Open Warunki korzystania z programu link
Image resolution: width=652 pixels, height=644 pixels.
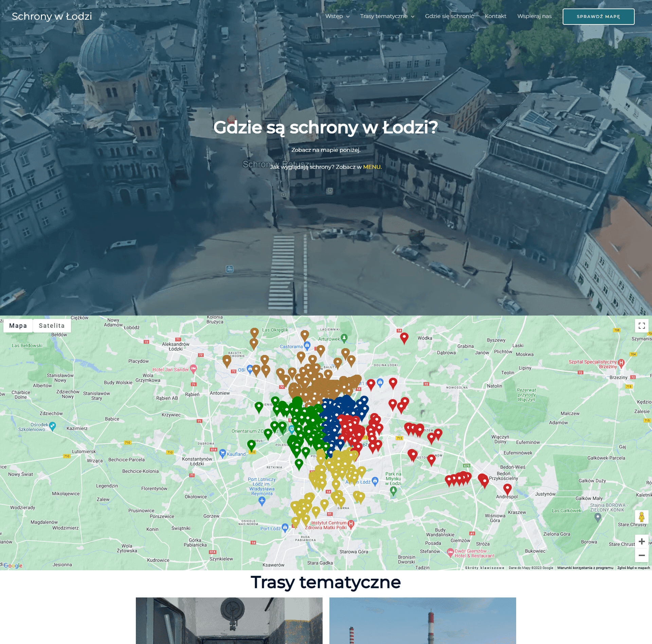click(585, 568)
